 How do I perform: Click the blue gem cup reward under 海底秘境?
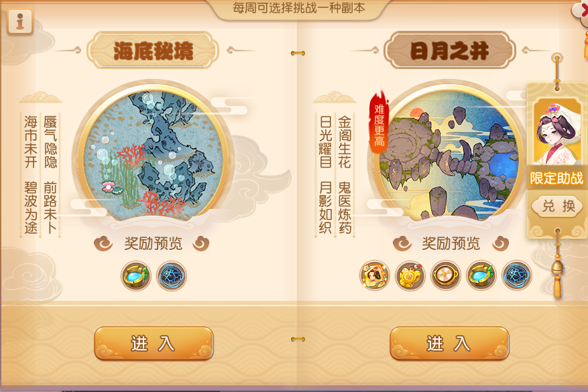point(136,276)
